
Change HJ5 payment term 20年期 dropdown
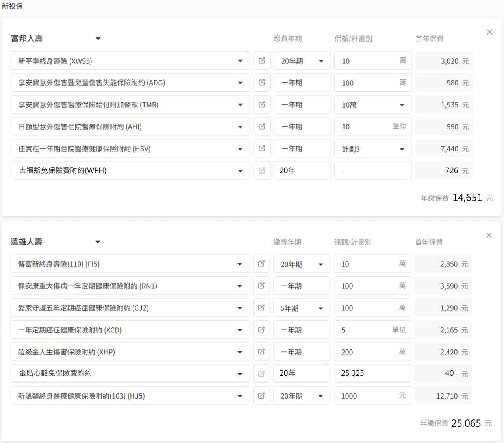302,396
